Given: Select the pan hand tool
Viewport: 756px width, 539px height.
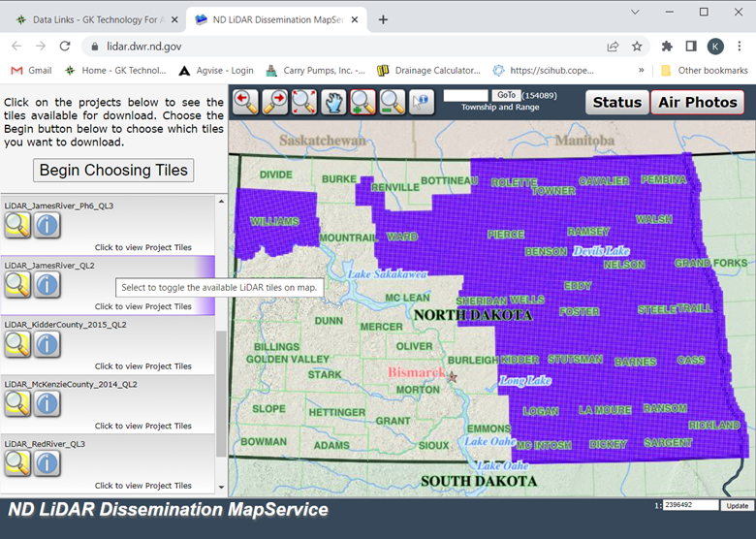Looking at the screenshot, I should tap(333, 102).
